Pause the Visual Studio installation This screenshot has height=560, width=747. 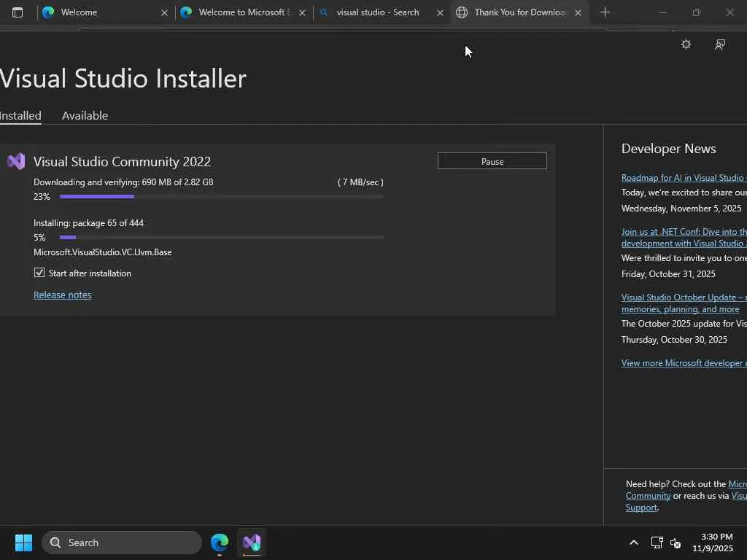492,161
